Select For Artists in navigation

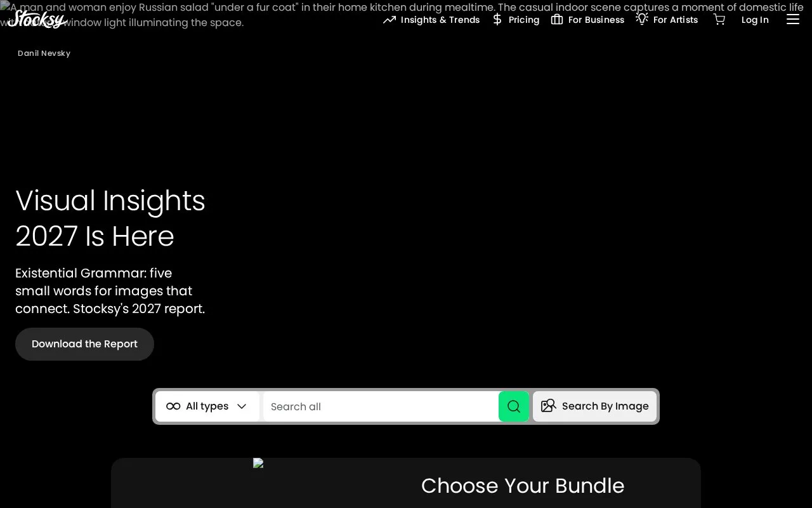[x=667, y=20]
